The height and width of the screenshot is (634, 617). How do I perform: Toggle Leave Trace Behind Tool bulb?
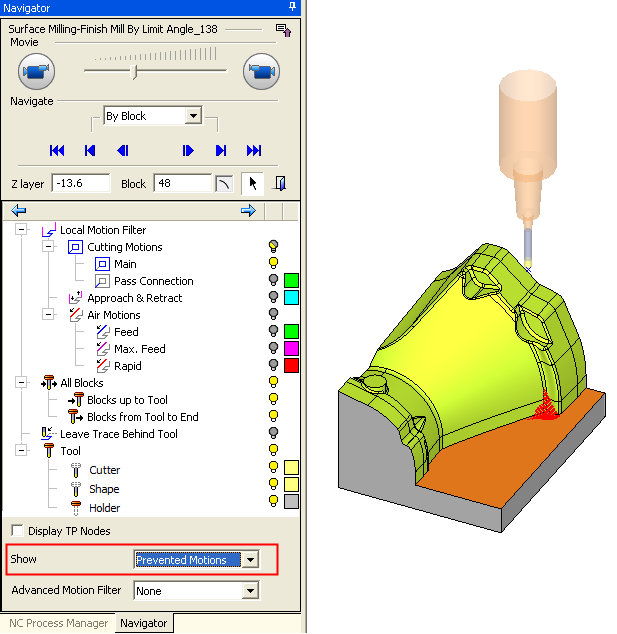pyautogui.click(x=273, y=433)
